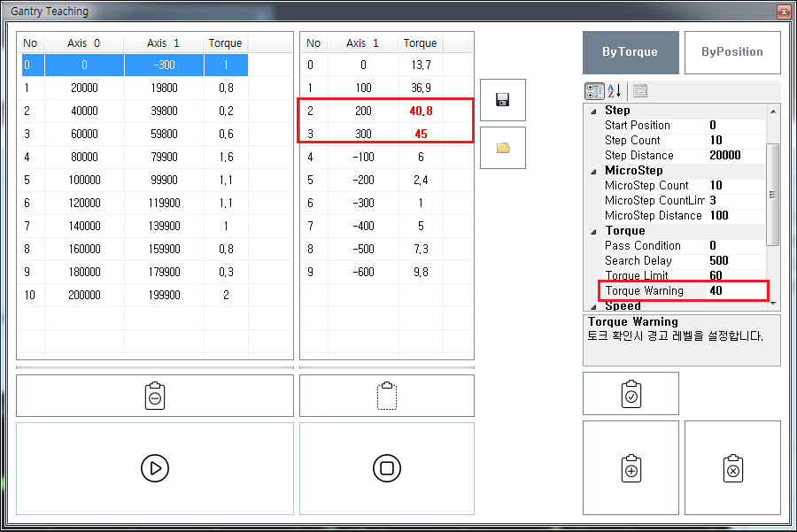
Task: Click the clipboard with minus icon
Action: coord(154,396)
